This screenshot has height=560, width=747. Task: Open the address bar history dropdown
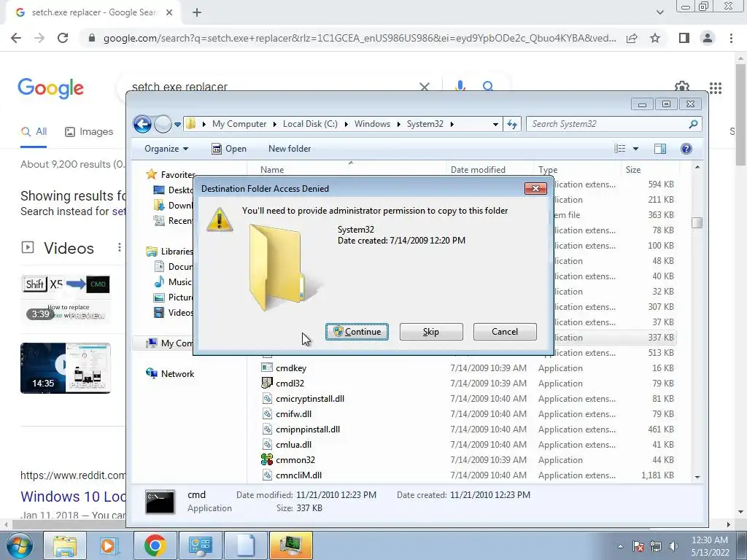(x=495, y=124)
